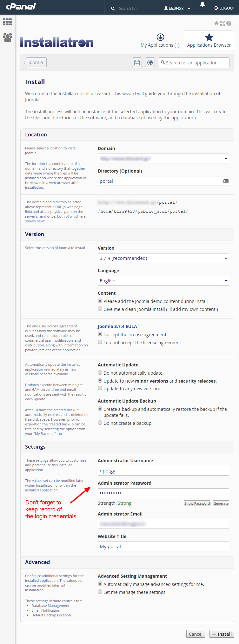Screen dimensions: 239x644
Task: Click the Search for an application field
Action: click(194, 62)
